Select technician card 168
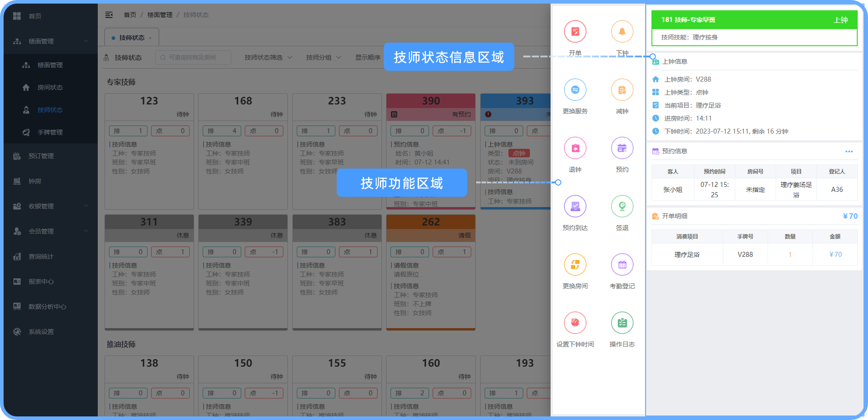 [243, 152]
